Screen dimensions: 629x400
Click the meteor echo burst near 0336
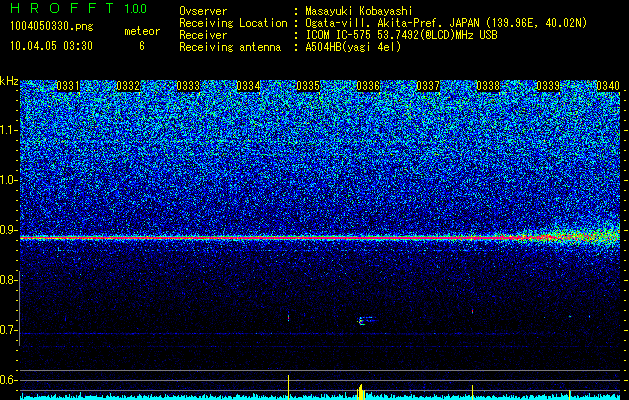tap(366, 320)
